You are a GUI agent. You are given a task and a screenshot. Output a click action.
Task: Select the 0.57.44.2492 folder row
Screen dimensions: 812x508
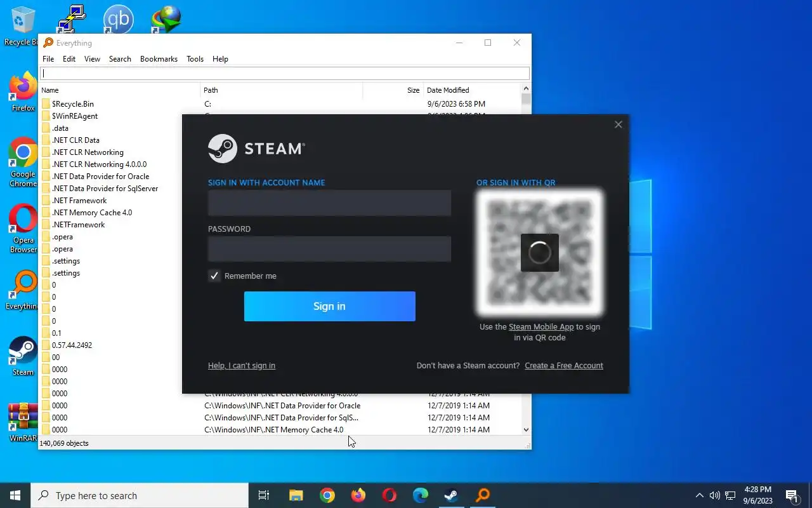(72, 345)
